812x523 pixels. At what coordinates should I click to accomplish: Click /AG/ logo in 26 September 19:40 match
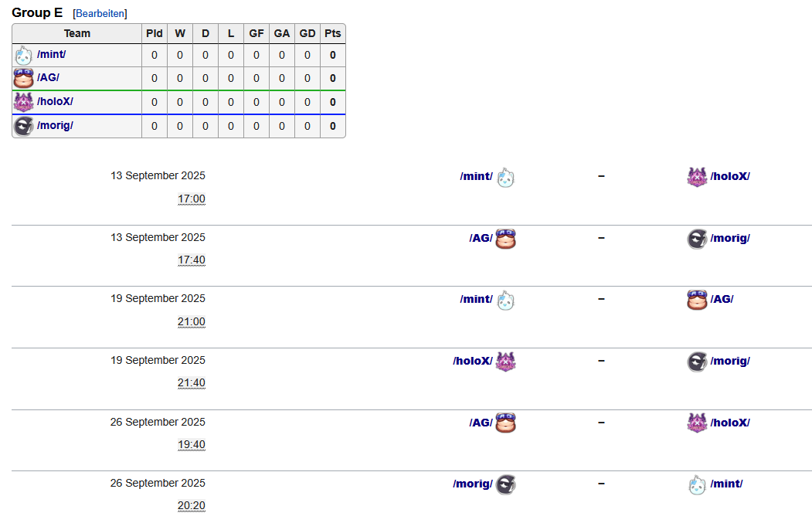[x=505, y=423]
